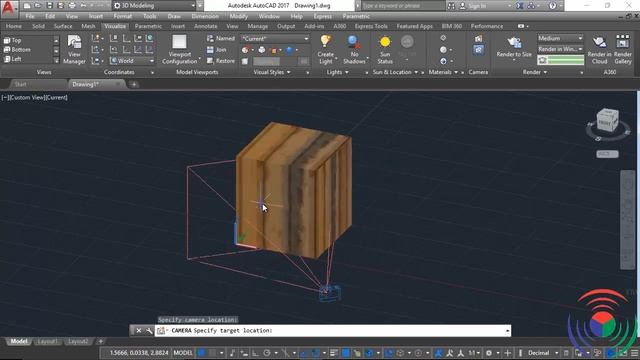
Task: Open the workspace switching gear in status bar
Action: [x=489, y=353]
